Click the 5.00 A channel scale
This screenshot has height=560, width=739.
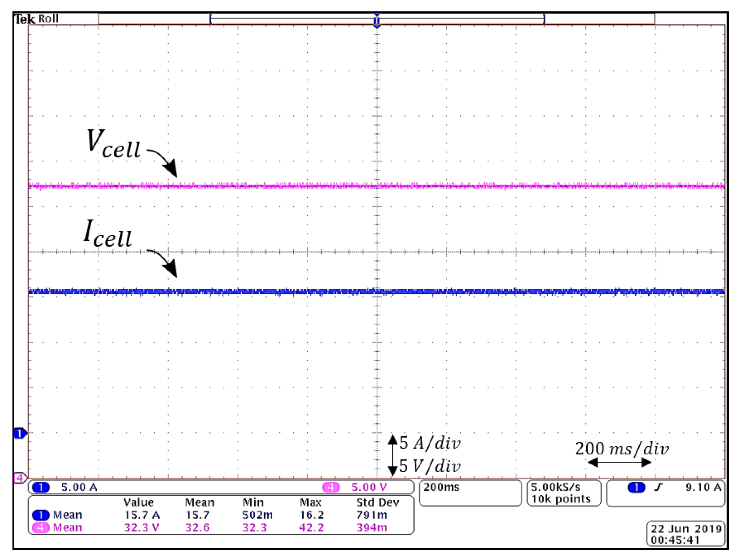[x=79, y=487]
